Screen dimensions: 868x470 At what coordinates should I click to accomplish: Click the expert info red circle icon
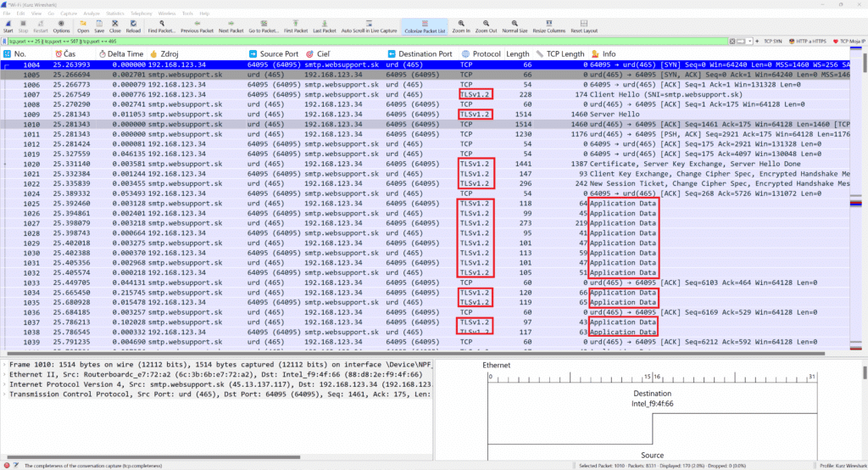click(7, 466)
